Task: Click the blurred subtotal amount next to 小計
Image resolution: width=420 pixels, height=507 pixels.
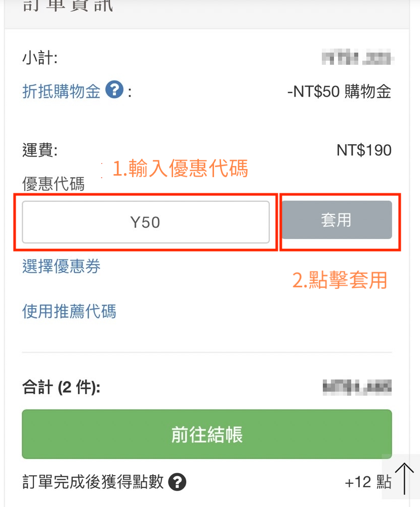Action: [358, 58]
